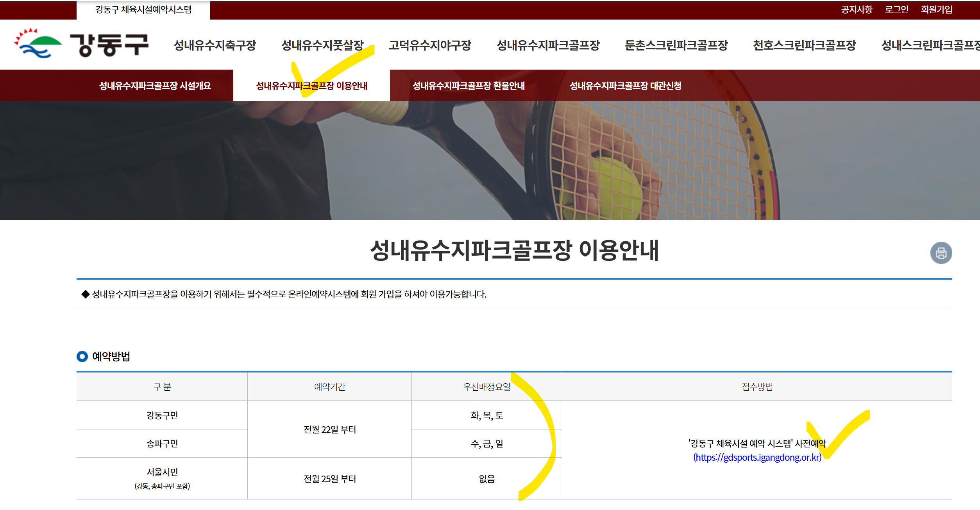Click the 송파구민 row label

(162, 444)
